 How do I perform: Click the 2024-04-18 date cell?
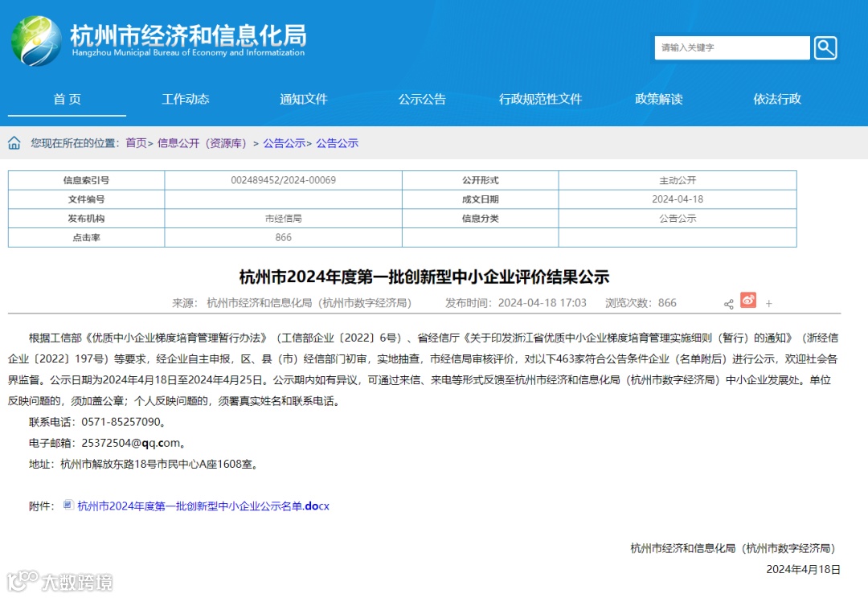(678, 199)
